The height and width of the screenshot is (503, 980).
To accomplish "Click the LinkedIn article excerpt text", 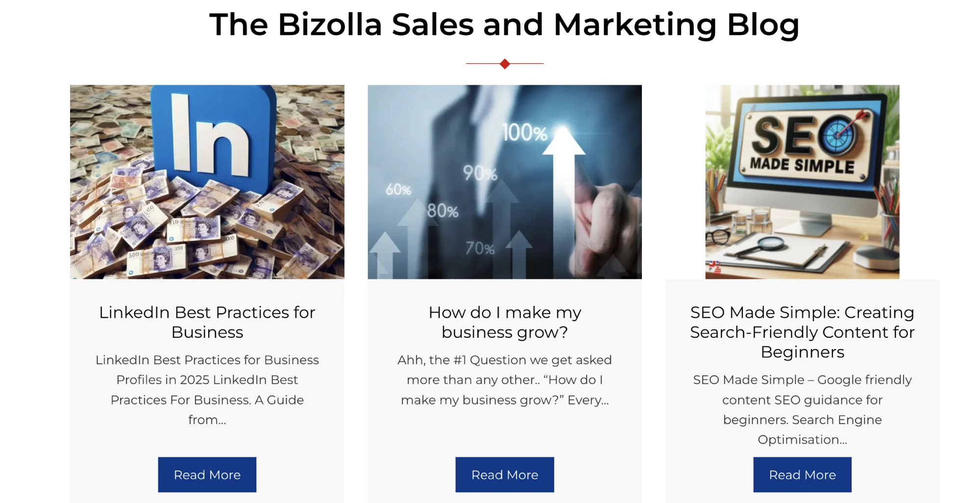I will 207,389.
